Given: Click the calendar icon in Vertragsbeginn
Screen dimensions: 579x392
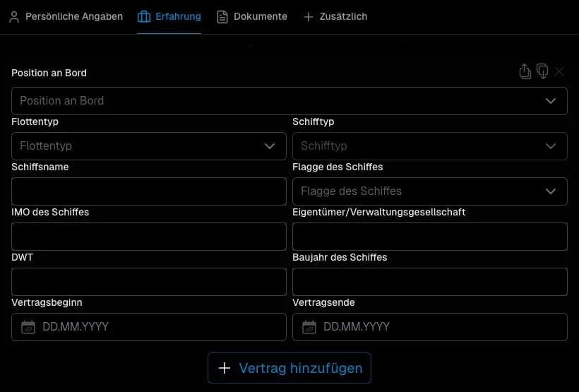Looking at the screenshot, I should (28, 327).
